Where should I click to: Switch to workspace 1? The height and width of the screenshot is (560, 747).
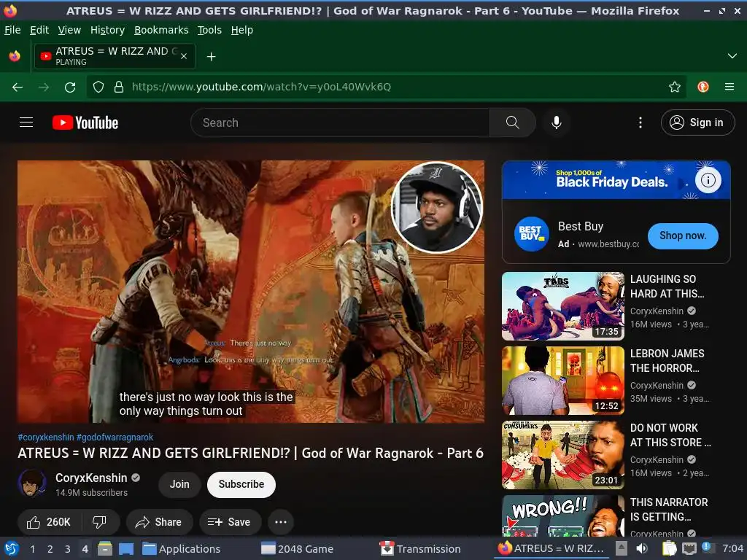32,549
